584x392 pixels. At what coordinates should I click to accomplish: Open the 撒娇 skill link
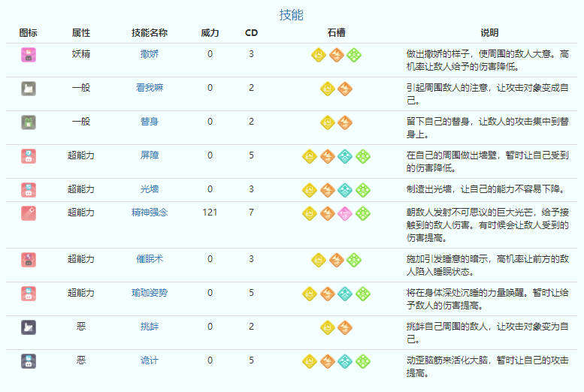150,54
